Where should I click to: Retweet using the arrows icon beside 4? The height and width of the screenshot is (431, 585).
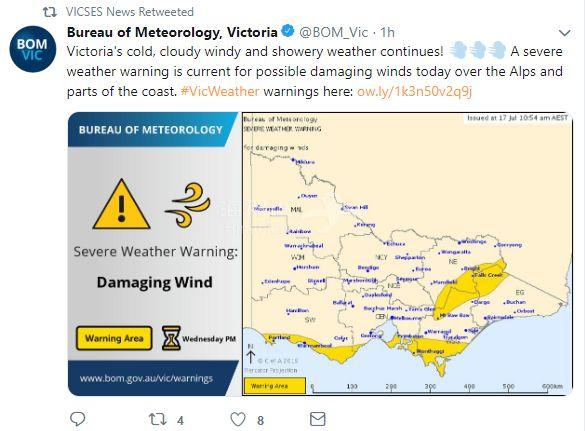tap(157, 419)
